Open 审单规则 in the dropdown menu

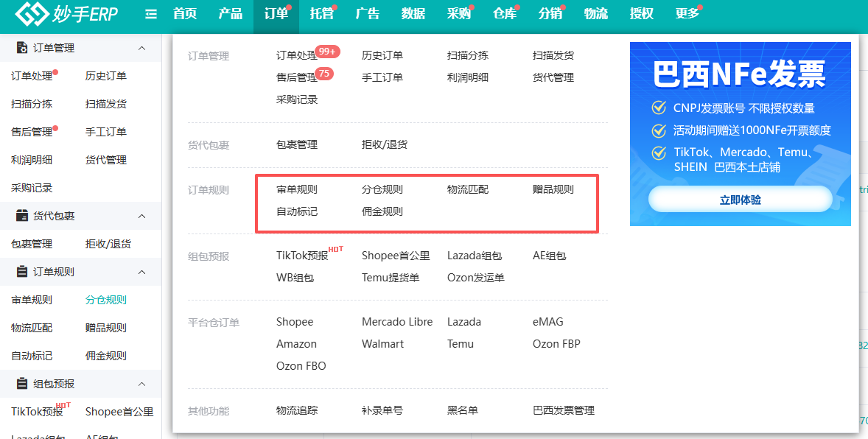297,189
